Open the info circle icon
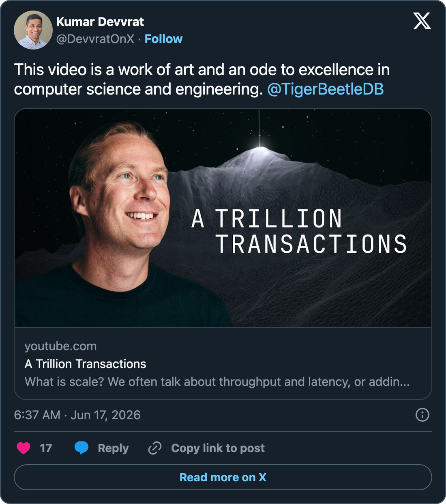446x504 pixels. click(422, 415)
